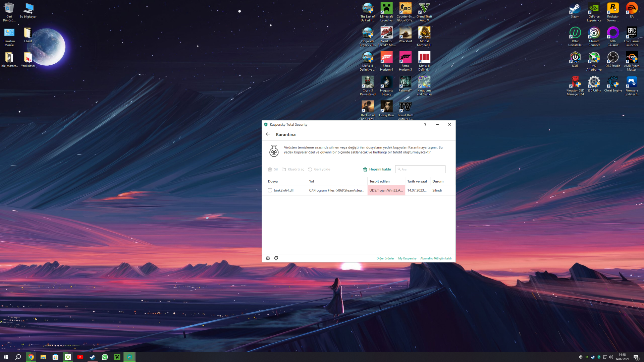Click Diğer ürünler link

point(385,258)
